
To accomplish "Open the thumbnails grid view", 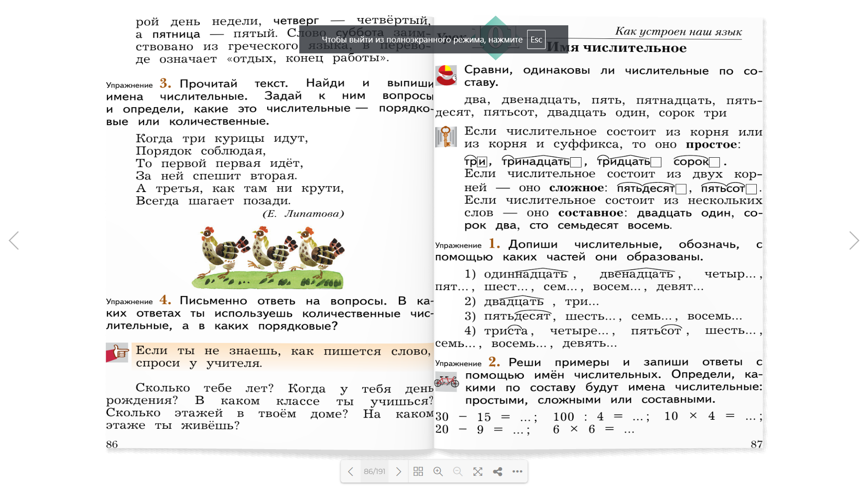I will click(418, 472).
